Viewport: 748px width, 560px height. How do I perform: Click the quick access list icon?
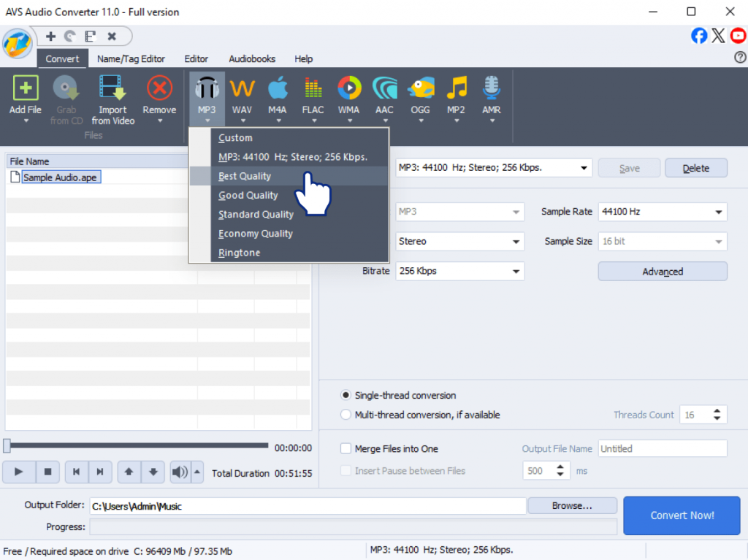pyautogui.click(x=90, y=37)
